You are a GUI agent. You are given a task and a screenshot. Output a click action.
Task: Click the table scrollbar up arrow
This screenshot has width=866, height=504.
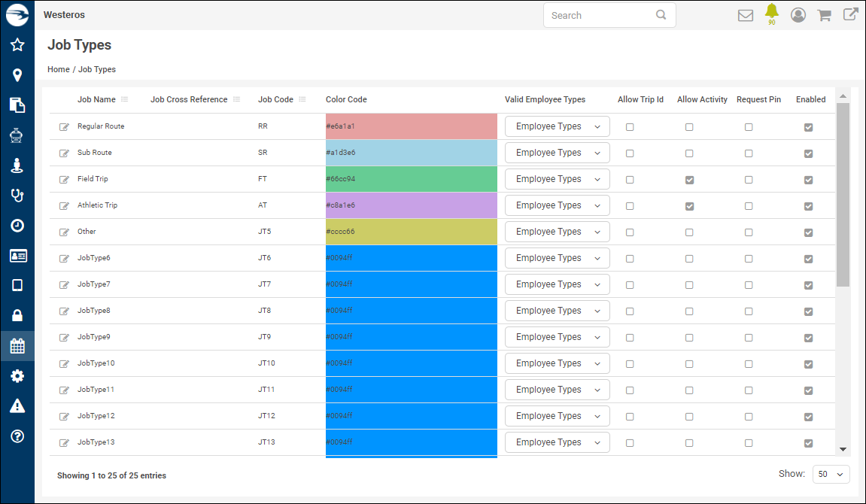(843, 96)
